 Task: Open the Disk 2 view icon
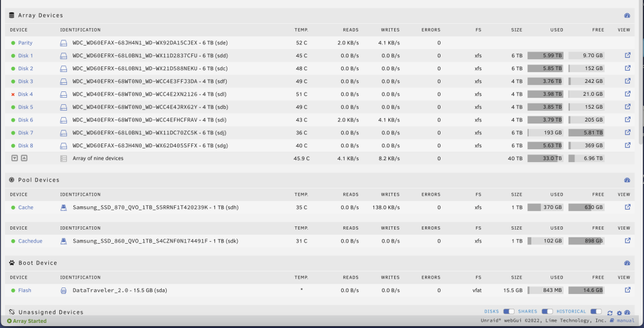(627, 68)
